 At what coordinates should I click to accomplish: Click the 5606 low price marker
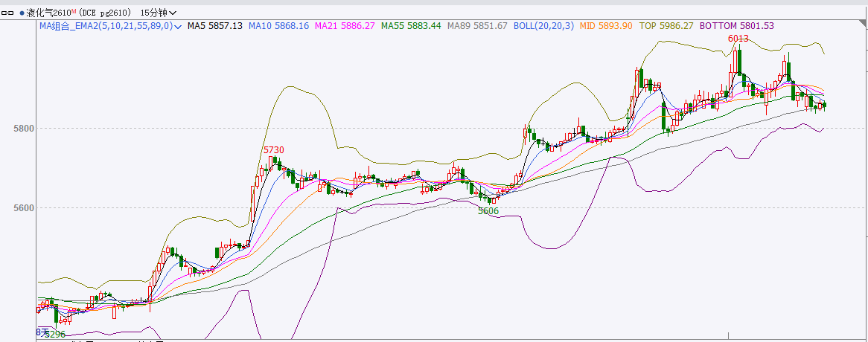[488, 210]
